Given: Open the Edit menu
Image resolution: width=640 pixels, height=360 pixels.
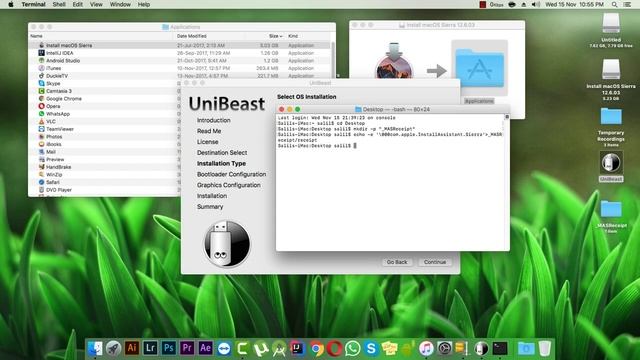Looking at the screenshot, I should click(x=78, y=4).
